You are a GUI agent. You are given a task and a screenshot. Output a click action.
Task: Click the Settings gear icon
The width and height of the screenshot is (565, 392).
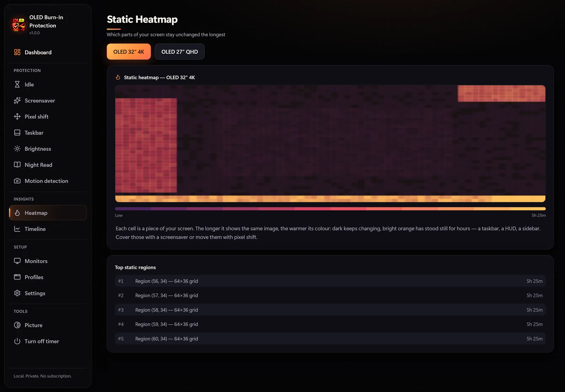point(17,293)
